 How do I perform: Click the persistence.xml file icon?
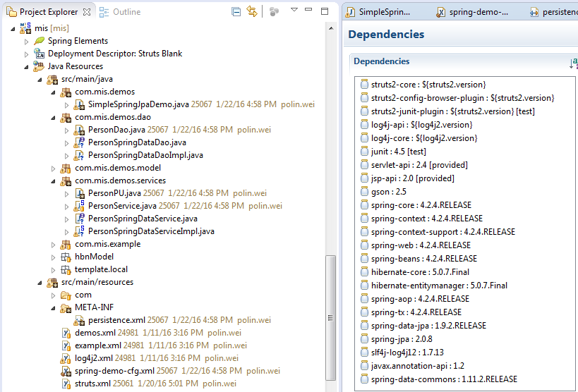tap(79, 321)
